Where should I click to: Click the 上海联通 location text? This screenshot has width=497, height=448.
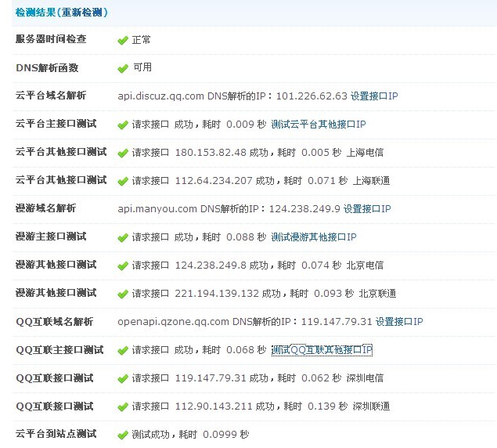pos(371,181)
